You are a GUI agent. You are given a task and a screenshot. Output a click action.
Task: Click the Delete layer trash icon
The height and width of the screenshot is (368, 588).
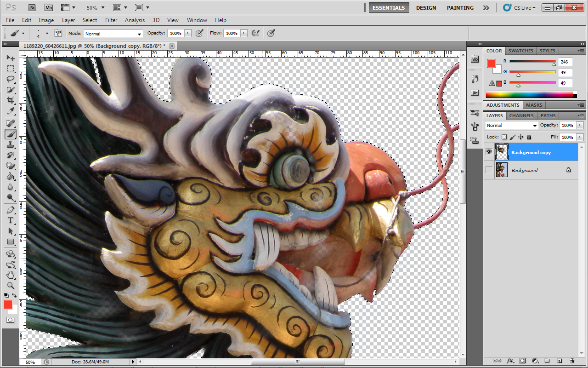pyautogui.click(x=572, y=361)
